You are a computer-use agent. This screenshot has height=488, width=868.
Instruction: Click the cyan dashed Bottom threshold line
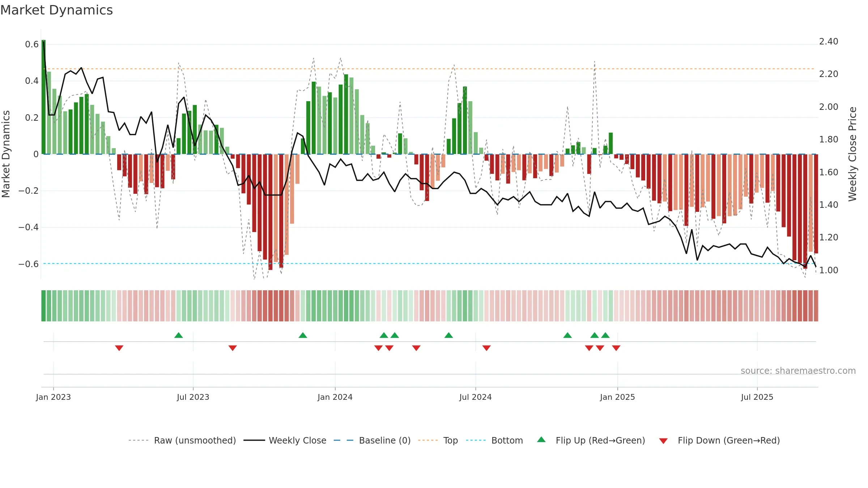[x=429, y=264]
